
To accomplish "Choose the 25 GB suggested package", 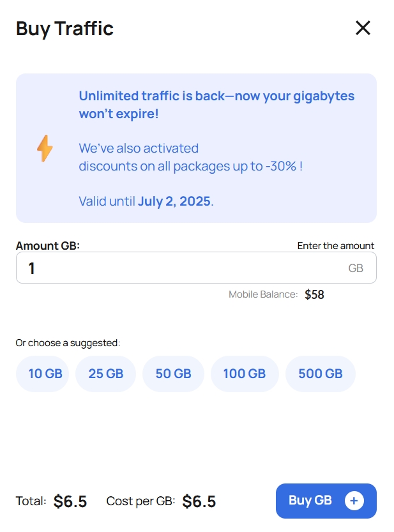I will pyautogui.click(x=105, y=374).
